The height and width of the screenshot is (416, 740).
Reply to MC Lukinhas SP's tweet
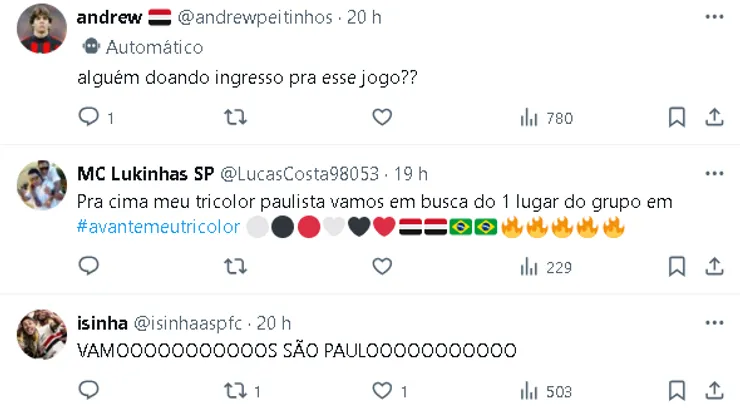click(x=89, y=266)
